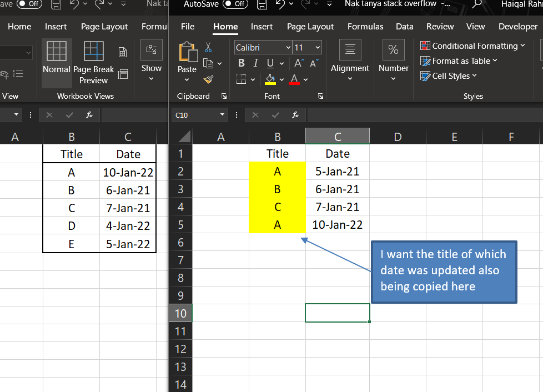Click the Copy icon

208,63
